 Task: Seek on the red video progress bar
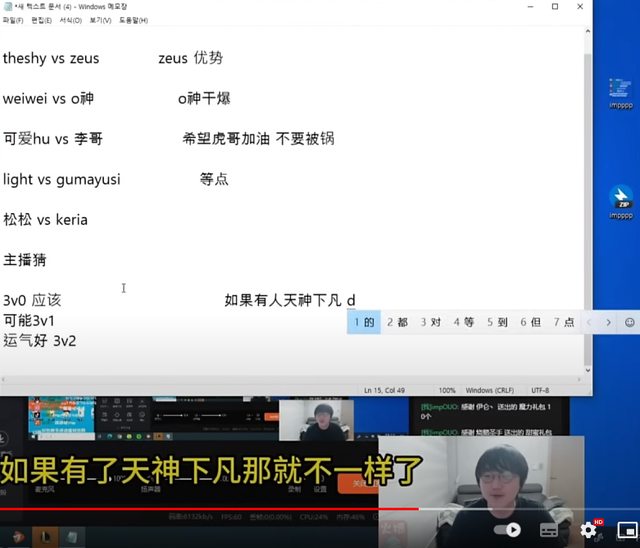(x=200, y=508)
